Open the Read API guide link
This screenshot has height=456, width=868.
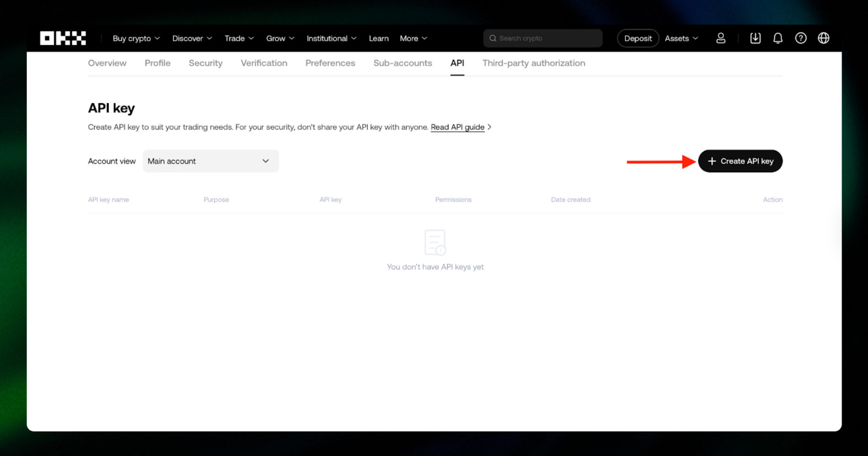pyautogui.click(x=457, y=127)
